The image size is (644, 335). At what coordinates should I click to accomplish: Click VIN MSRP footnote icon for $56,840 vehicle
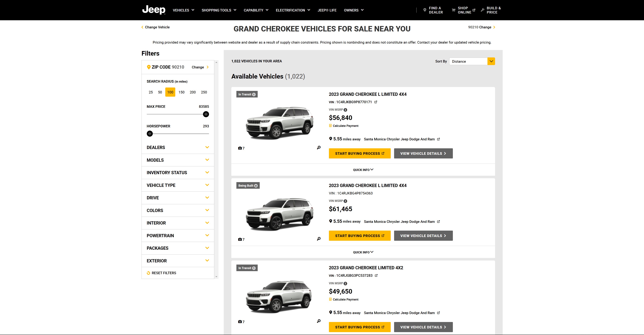coord(345,110)
